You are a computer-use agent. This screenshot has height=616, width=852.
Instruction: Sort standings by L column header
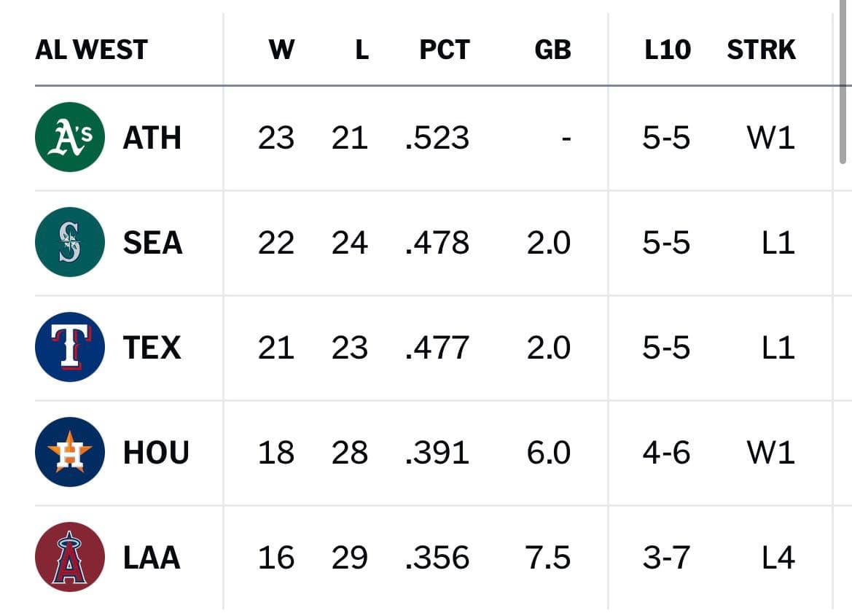[x=362, y=50]
